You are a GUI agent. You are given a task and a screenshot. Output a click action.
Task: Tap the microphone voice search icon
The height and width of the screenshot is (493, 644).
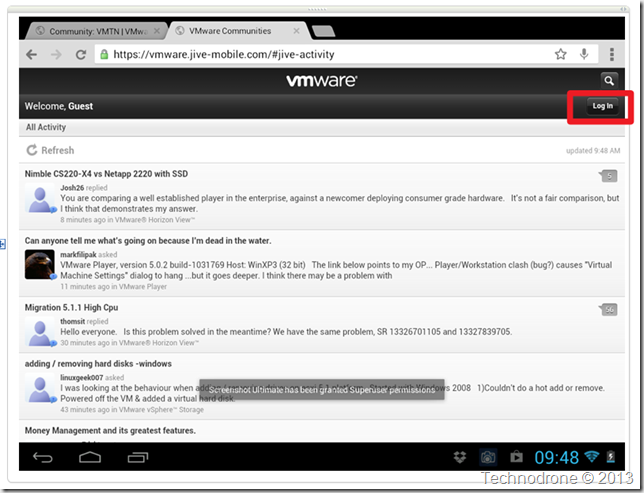coord(584,54)
